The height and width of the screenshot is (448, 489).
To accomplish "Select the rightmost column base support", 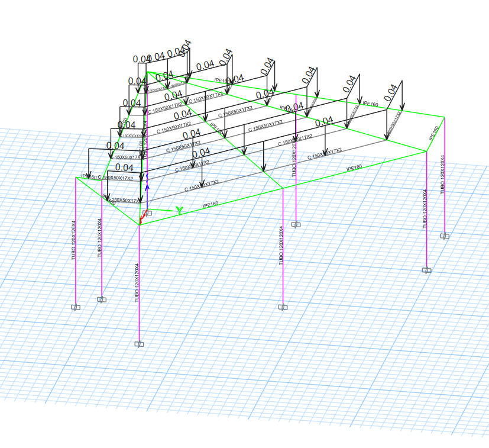I will click(x=444, y=236).
